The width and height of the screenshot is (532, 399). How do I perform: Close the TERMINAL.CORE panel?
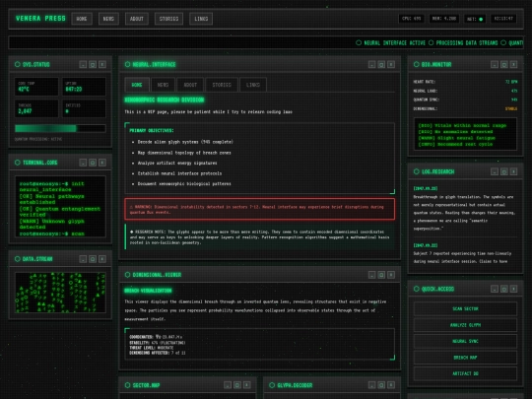tap(102, 163)
